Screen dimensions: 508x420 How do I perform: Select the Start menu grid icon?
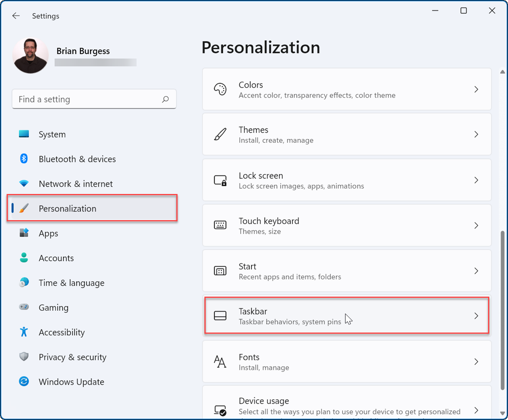coord(221,271)
